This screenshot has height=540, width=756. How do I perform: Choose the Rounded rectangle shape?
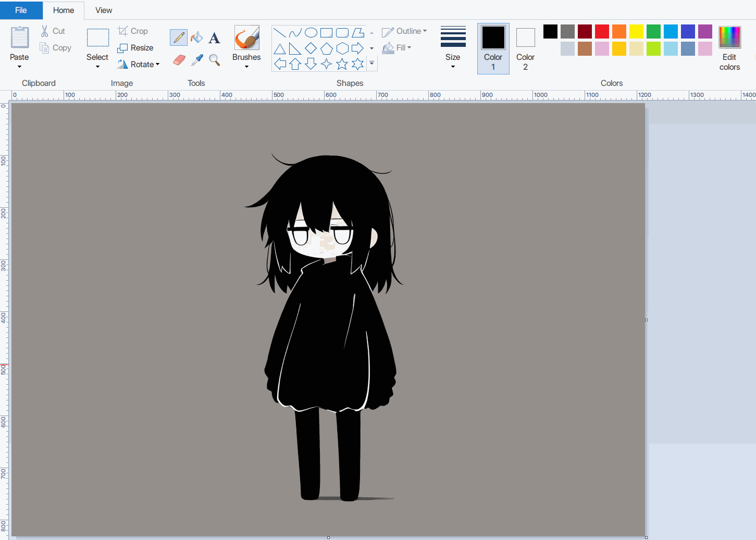pyautogui.click(x=342, y=33)
